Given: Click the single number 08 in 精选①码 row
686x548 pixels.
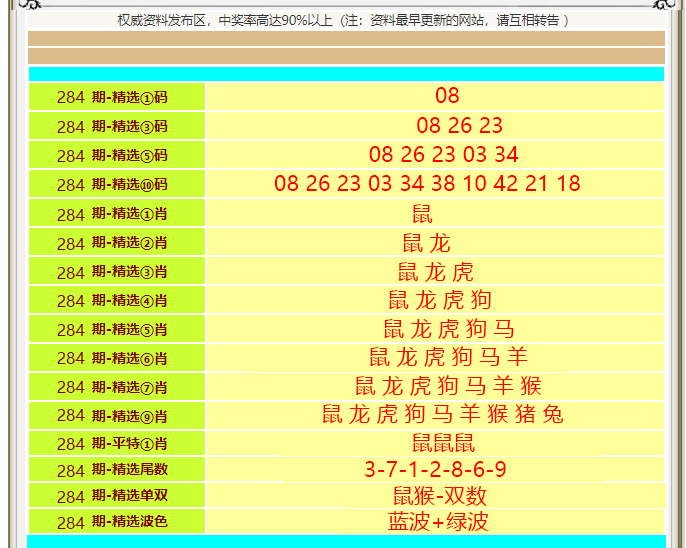Looking at the screenshot, I should [x=447, y=96].
